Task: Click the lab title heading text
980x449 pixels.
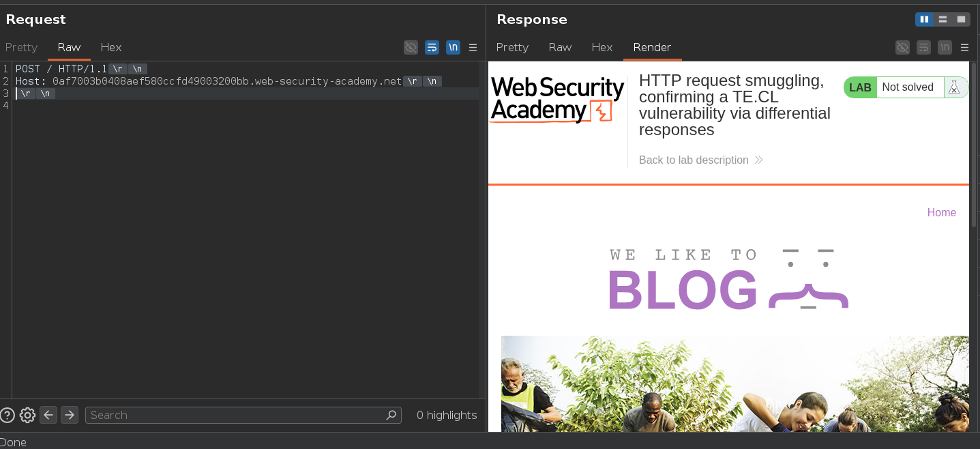Action: (734, 105)
